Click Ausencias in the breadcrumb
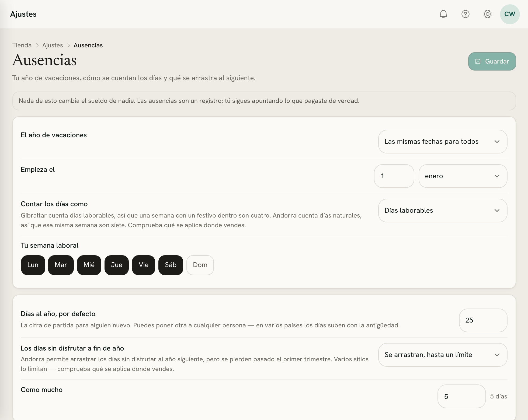 [x=88, y=45]
